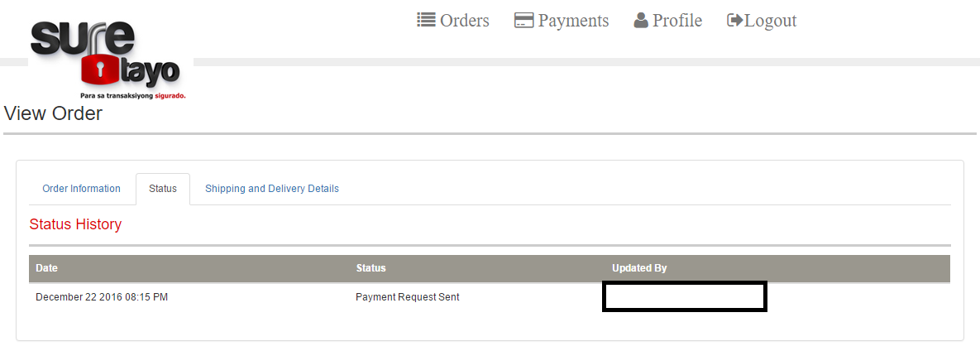Image resolution: width=980 pixels, height=351 pixels.
Task: Click the redacted Updated By value box
Action: [x=685, y=296]
